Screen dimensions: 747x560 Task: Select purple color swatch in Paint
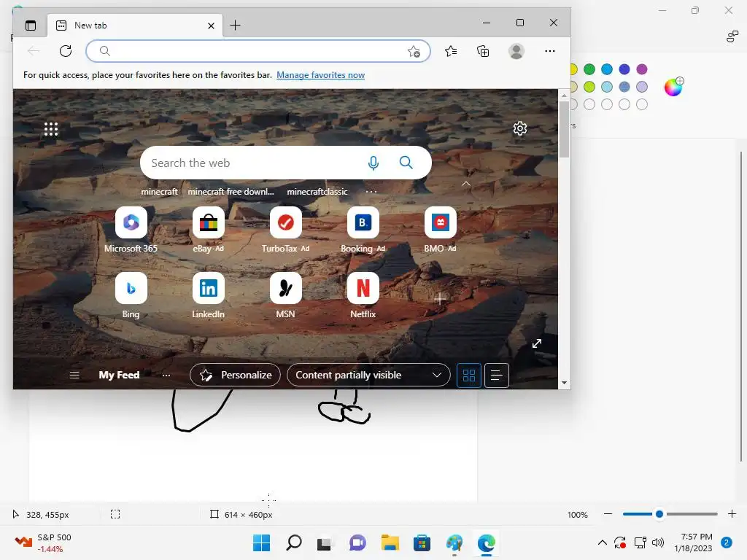pyautogui.click(x=642, y=69)
